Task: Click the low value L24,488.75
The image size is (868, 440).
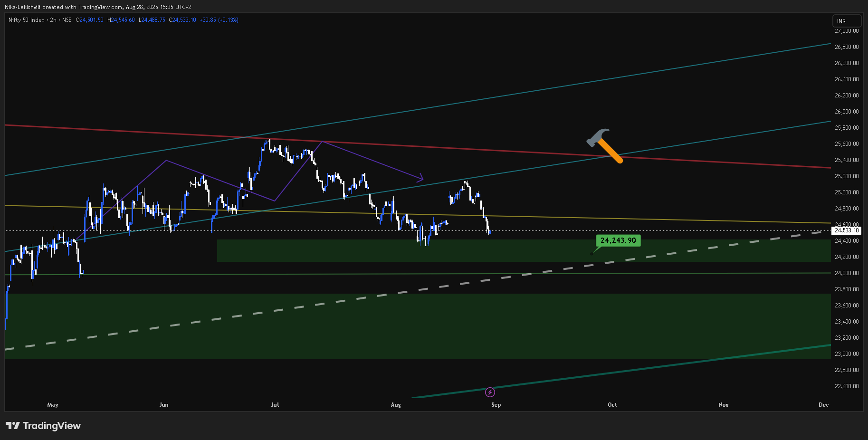Action: [152, 20]
